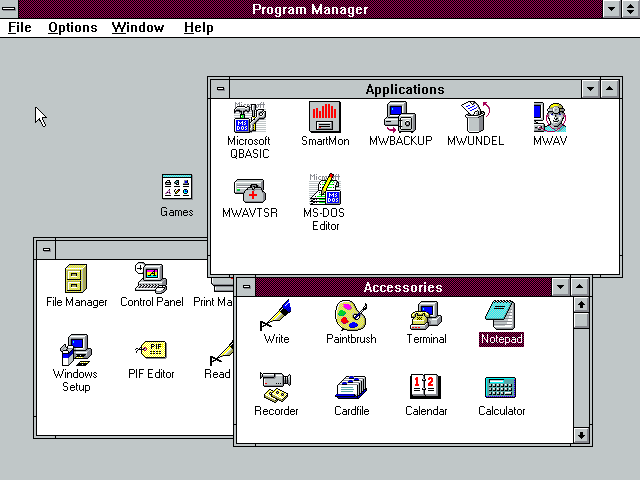The image size is (640, 480).
Task: Minimize the Program Manager window
Action: tap(611, 9)
